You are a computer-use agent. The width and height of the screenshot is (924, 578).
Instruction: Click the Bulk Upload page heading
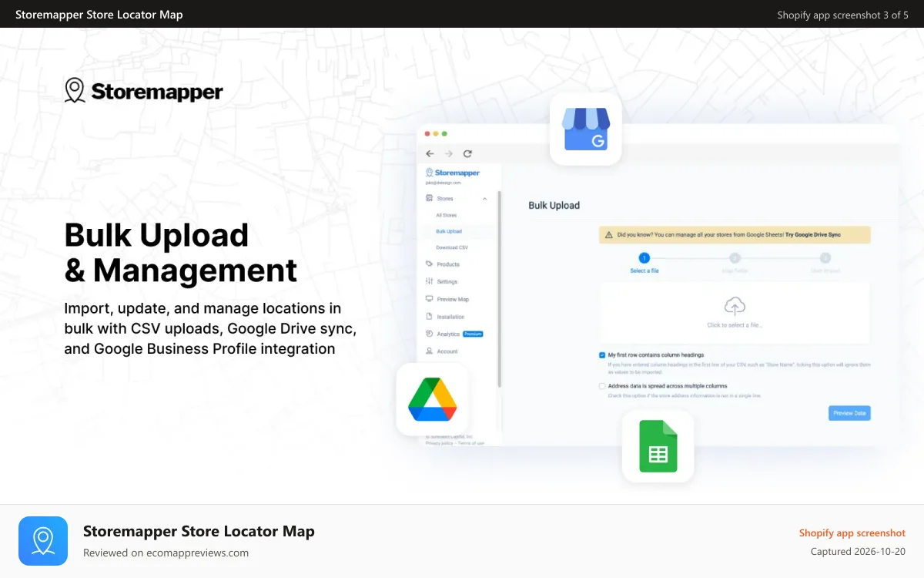click(554, 206)
